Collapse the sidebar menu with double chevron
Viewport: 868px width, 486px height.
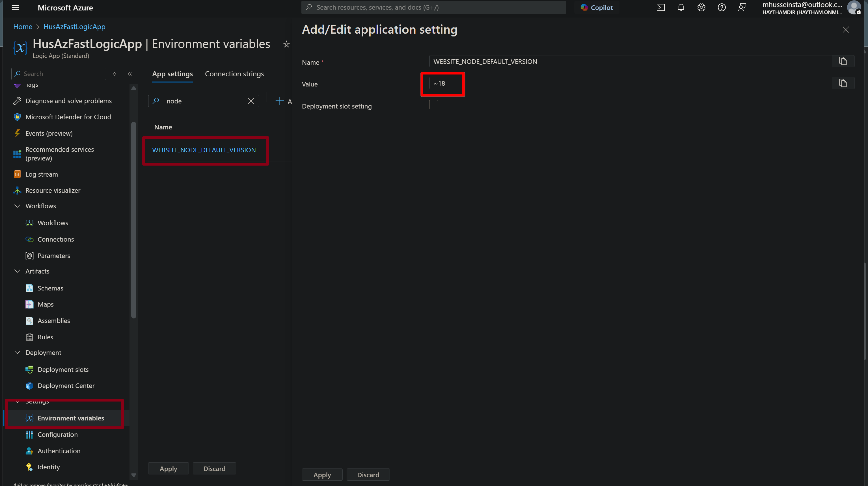130,74
